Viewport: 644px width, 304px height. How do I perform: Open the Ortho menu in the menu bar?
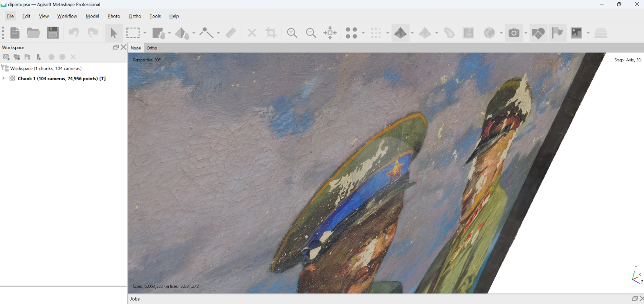click(x=135, y=16)
